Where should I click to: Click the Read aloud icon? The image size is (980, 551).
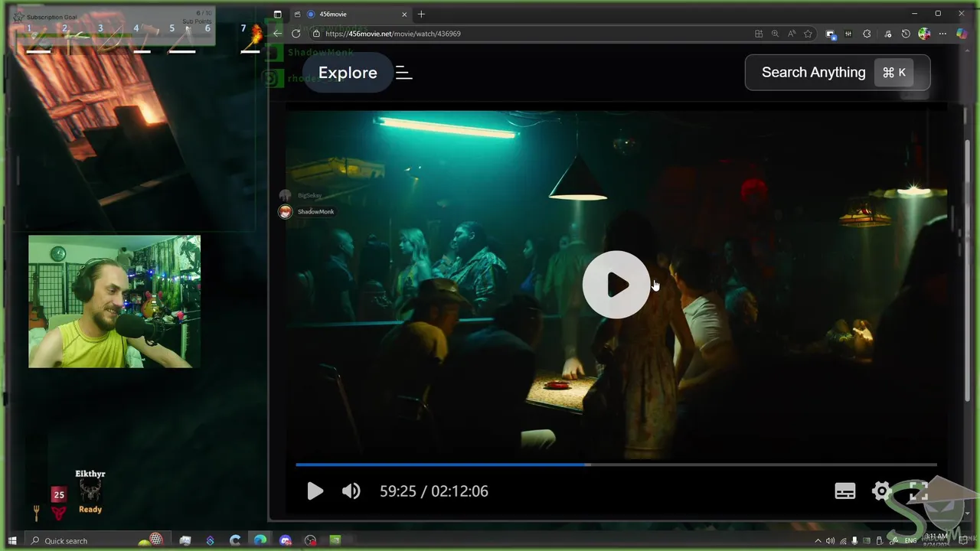pos(791,34)
